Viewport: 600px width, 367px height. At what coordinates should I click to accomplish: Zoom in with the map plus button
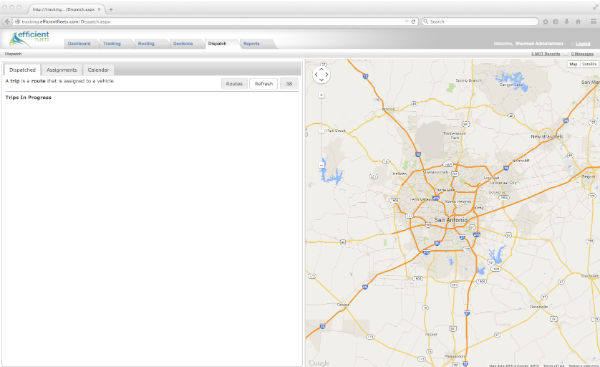(321, 95)
